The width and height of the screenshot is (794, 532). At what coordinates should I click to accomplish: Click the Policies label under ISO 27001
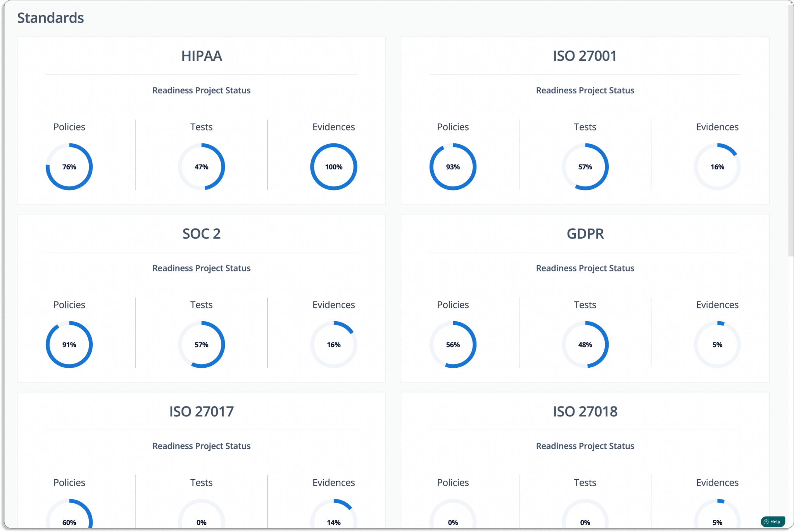[453, 127]
